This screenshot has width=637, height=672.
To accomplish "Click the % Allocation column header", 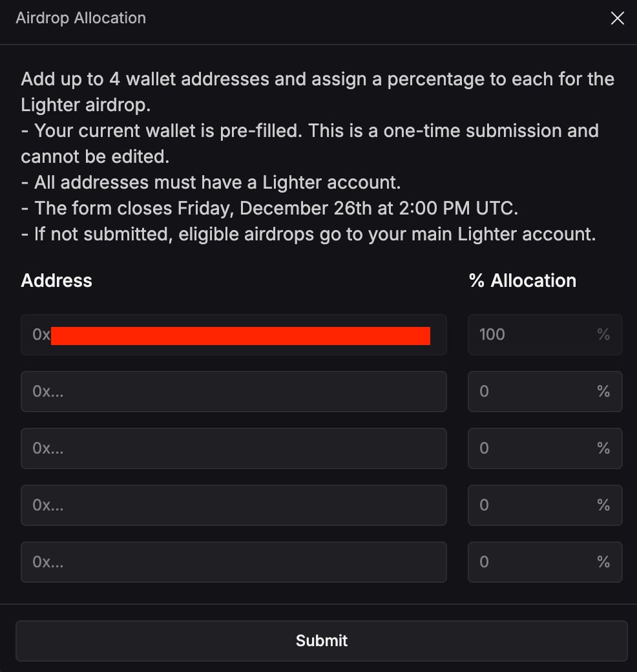I will (522, 280).
